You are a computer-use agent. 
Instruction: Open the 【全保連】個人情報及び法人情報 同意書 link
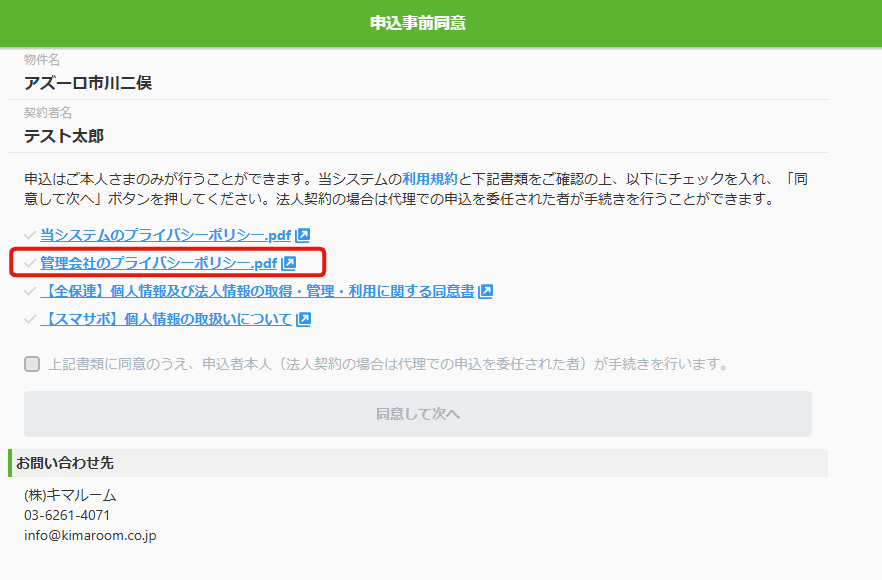[x=257, y=291]
